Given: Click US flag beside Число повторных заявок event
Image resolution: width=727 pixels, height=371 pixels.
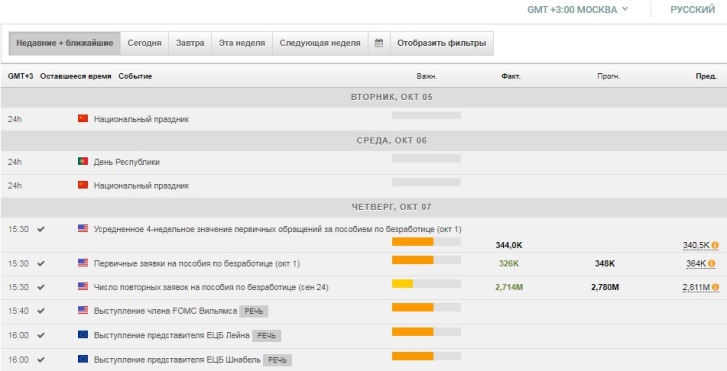Looking at the screenshot, I should point(83,287).
